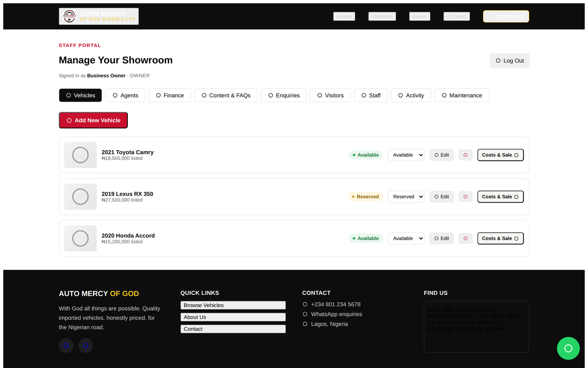Open the green floating chat button
The height and width of the screenshot is (368, 588).
click(568, 348)
